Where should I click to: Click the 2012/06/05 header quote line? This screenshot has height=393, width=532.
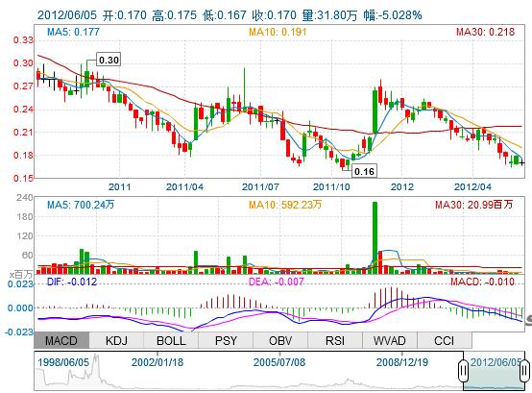tap(230, 15)
